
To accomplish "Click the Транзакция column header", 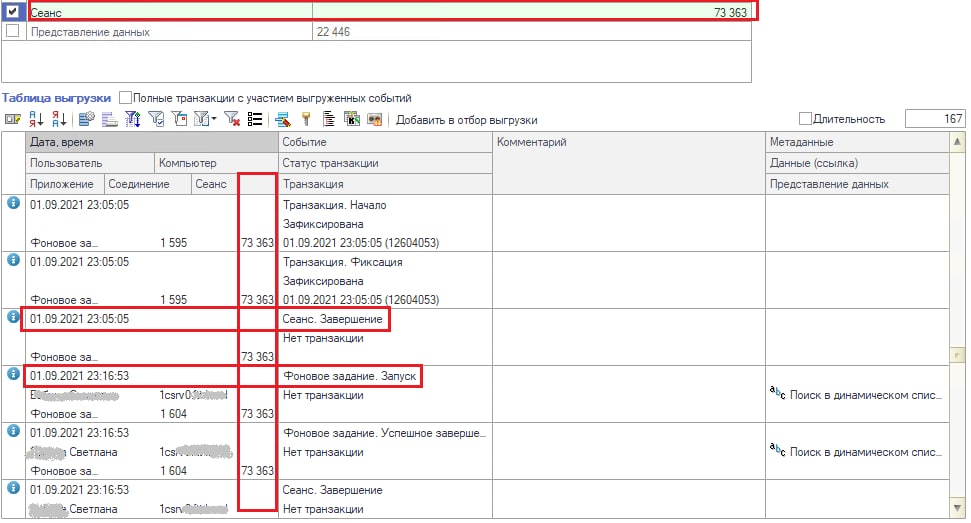I will (385, 184).
